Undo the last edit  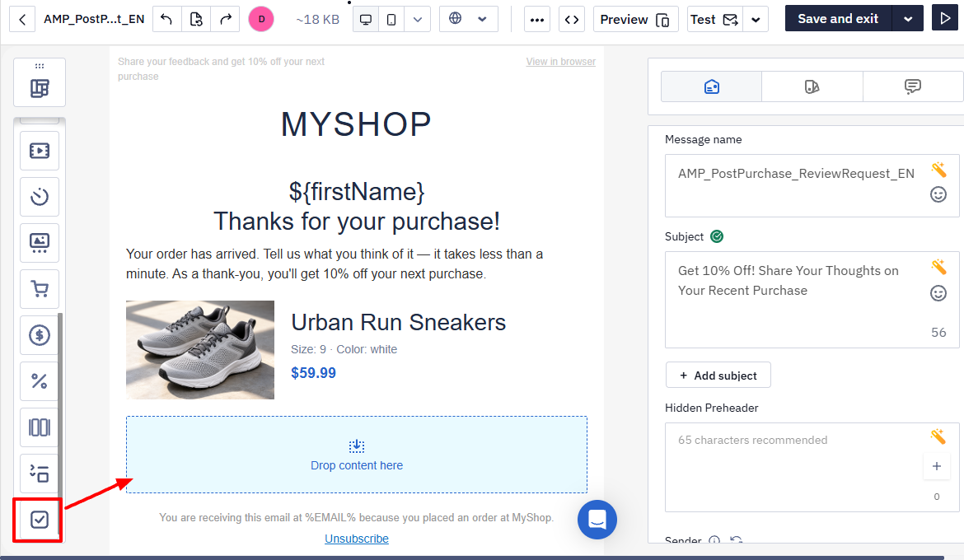(x=166, y=19)
